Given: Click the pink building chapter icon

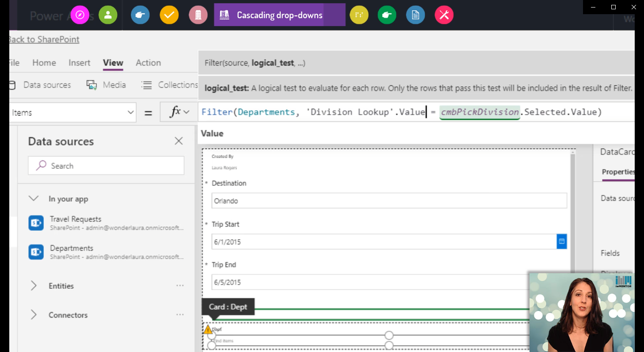Looking at the screenshot, I should coord(198,15).
